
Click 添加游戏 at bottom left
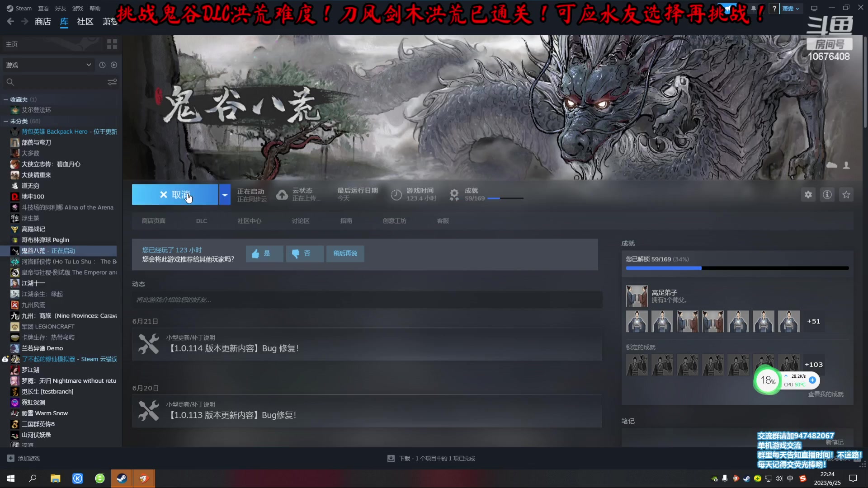[x=24, y=459]
